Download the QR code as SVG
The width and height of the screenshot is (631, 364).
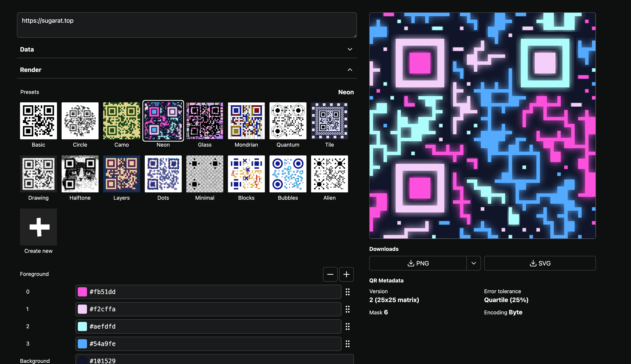(x=540, y=263)
